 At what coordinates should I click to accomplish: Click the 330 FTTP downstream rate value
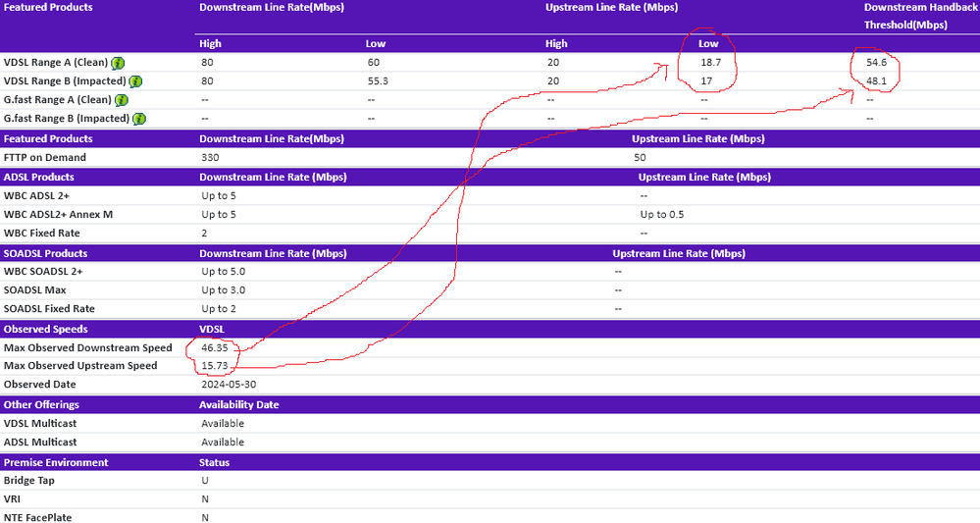210,157
